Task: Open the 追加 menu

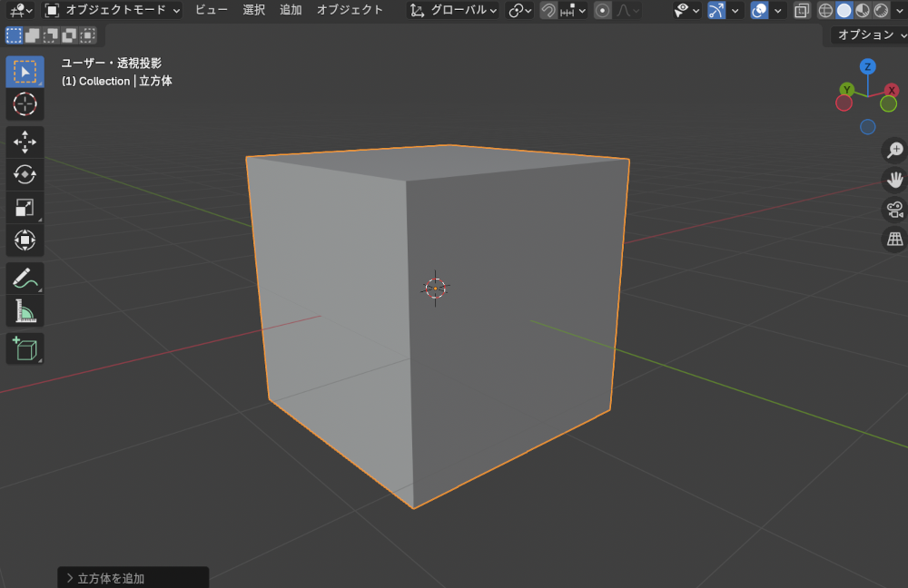Action: (291, 10)
